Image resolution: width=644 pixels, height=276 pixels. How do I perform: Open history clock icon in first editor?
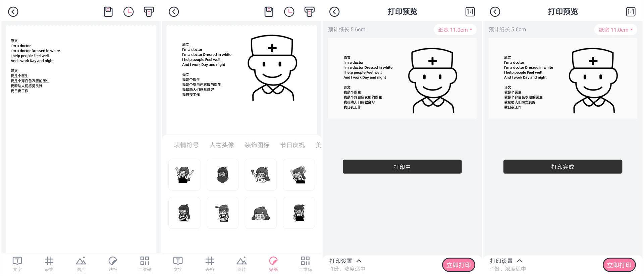click(x=128, y=12)
